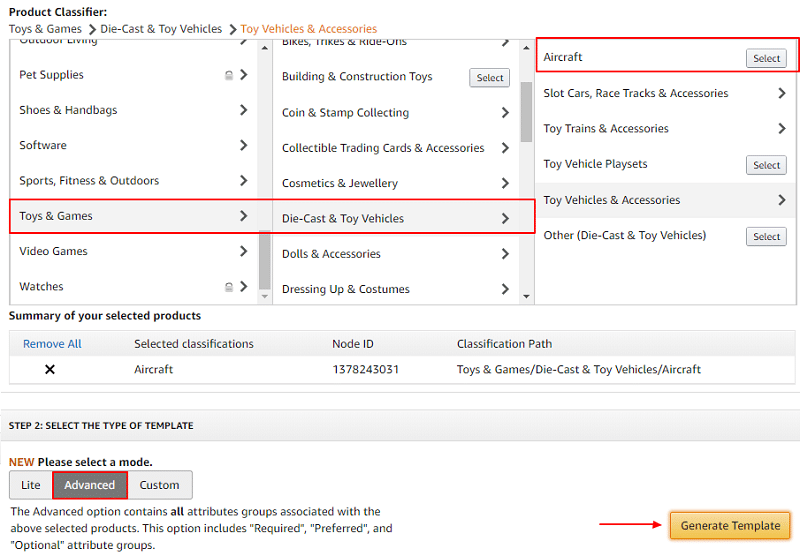800x556 pixels.
Task: Select the Toy Vehicle Playsets category
Action: [x=766, y=165]
